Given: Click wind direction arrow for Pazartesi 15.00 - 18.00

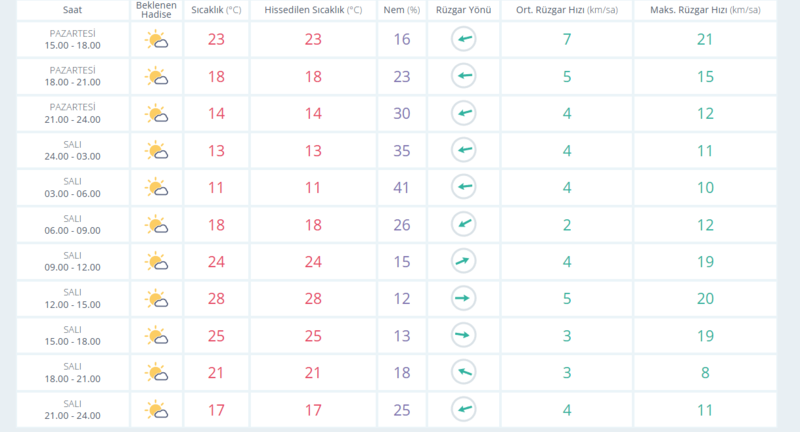Looking at the screenshot, I should [463, 40].
